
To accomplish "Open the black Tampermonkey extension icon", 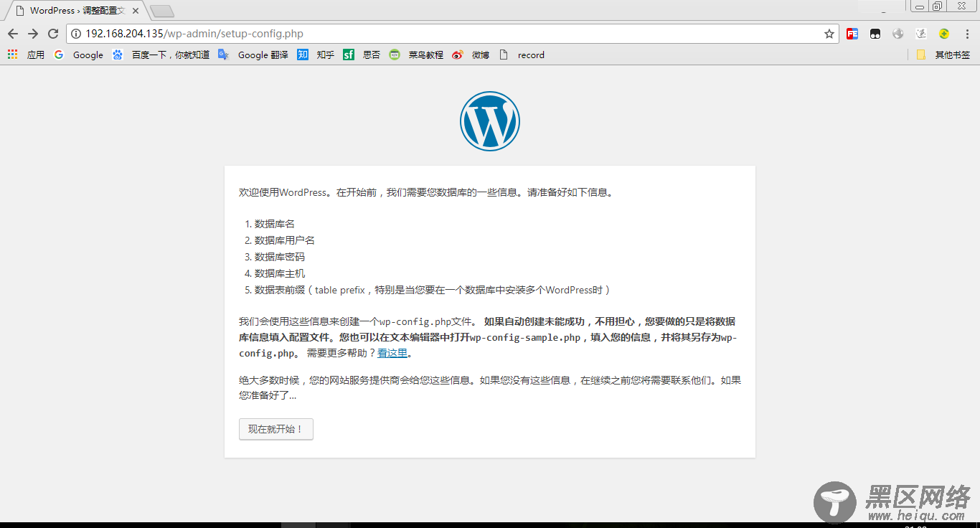I will [x=875, y=34].
